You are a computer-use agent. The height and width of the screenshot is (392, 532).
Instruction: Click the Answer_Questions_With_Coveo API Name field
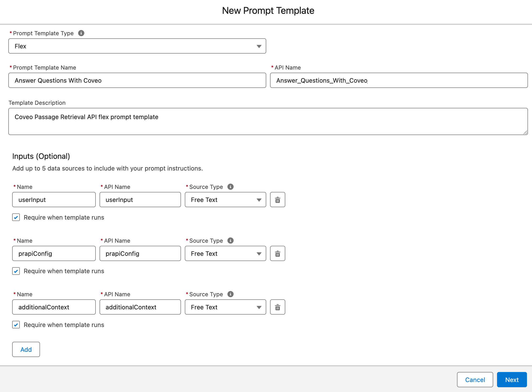coord(399,80)
